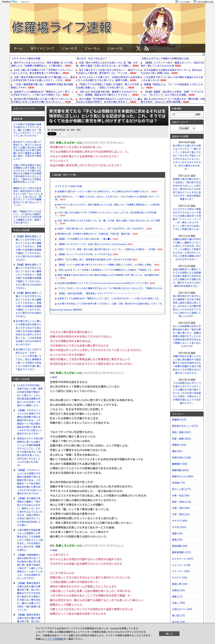Open category 神経わからん (5460)

(x=183, y=476)
